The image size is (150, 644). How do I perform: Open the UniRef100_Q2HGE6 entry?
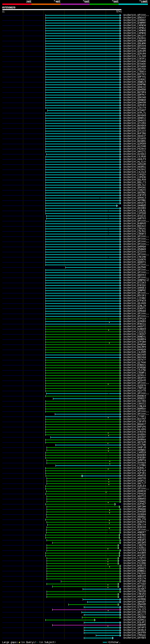coord(135,321)
